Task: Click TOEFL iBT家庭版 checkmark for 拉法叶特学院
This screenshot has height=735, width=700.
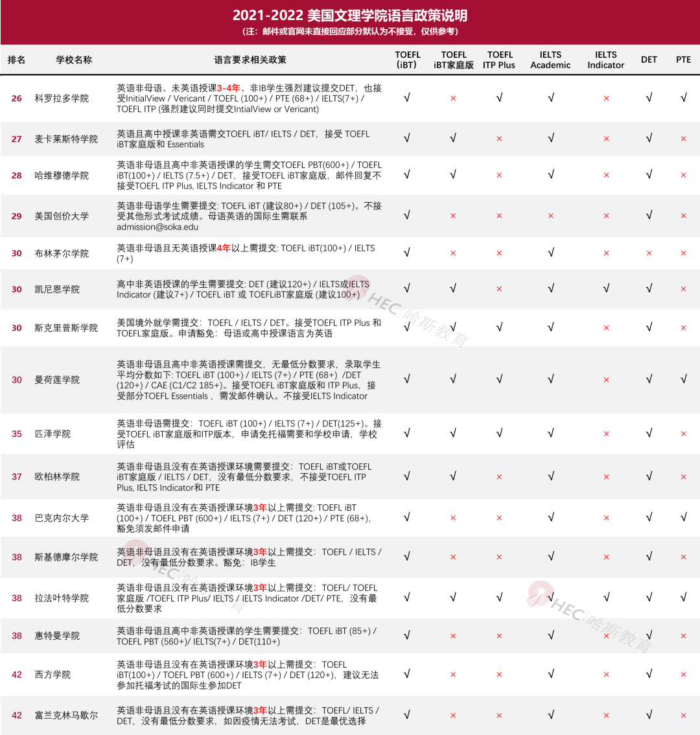Action: point(453,597)
